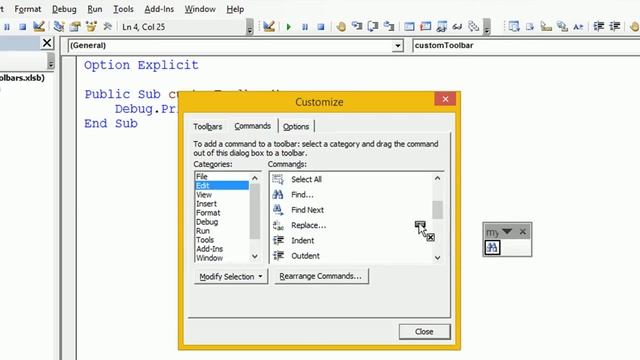Open the Run menu
The image size is (640, 360).
pos(95,9)
